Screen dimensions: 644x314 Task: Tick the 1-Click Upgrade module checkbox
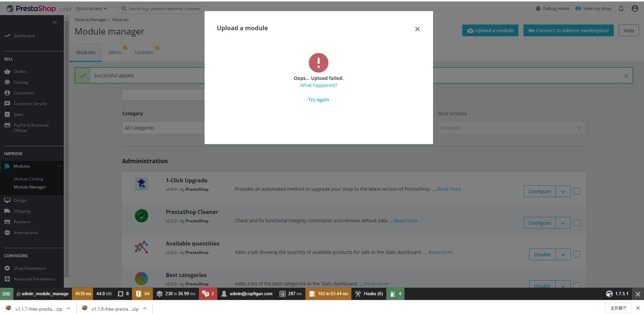[577, 191]
